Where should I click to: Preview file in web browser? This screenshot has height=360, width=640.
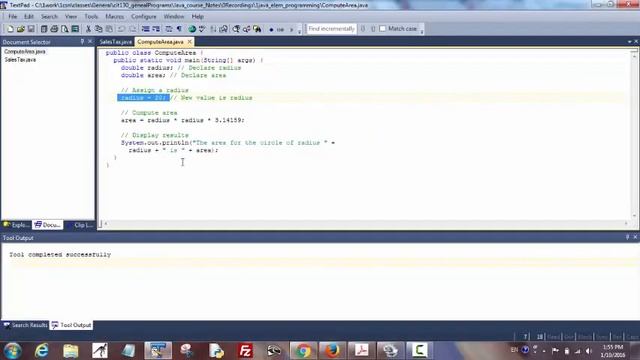pyautogui.click(x=192, y=29)
